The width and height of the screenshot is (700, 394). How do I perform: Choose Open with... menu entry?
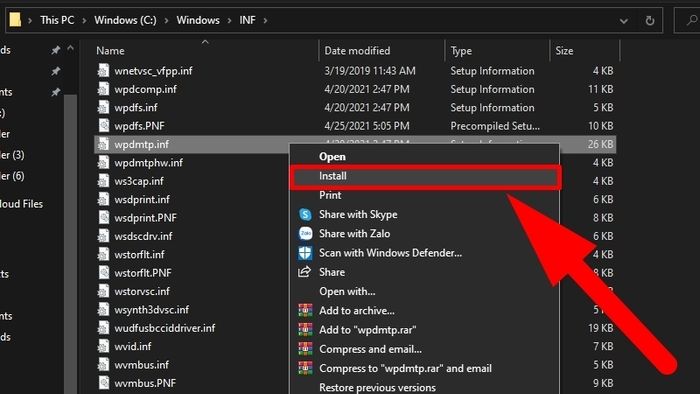click(x=347, y=291)
